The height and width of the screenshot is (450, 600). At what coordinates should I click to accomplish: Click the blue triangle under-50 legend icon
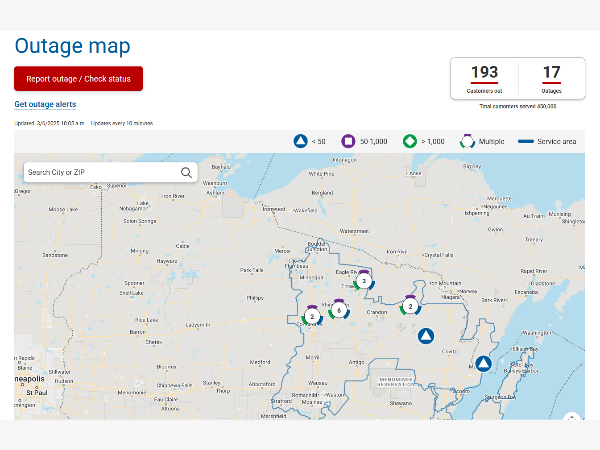[x=300, y=141]
